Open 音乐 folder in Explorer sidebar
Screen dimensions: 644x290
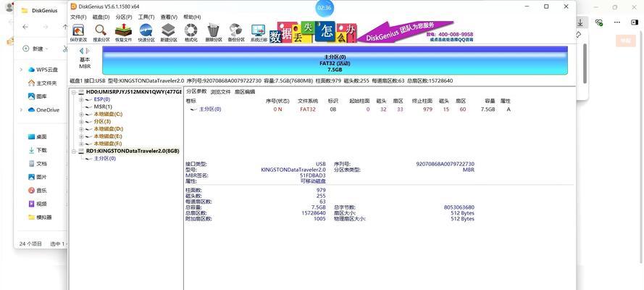pos(38,190)
